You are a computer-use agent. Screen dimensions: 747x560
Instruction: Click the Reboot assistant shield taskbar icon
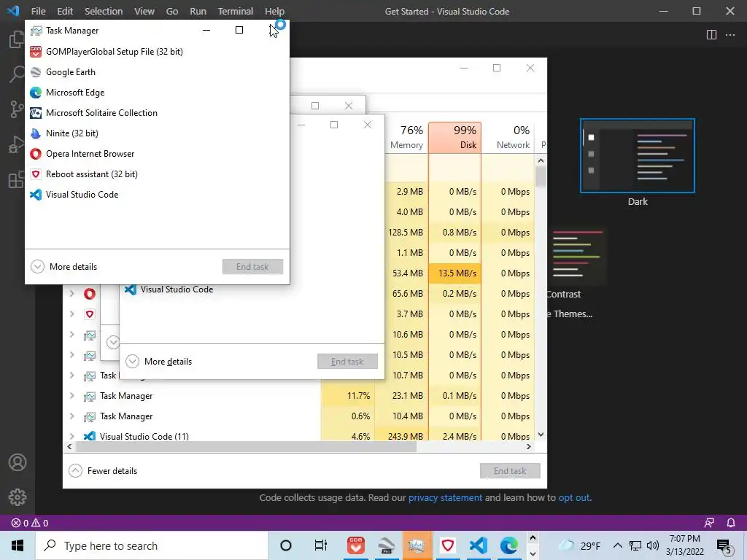[447, 545]
